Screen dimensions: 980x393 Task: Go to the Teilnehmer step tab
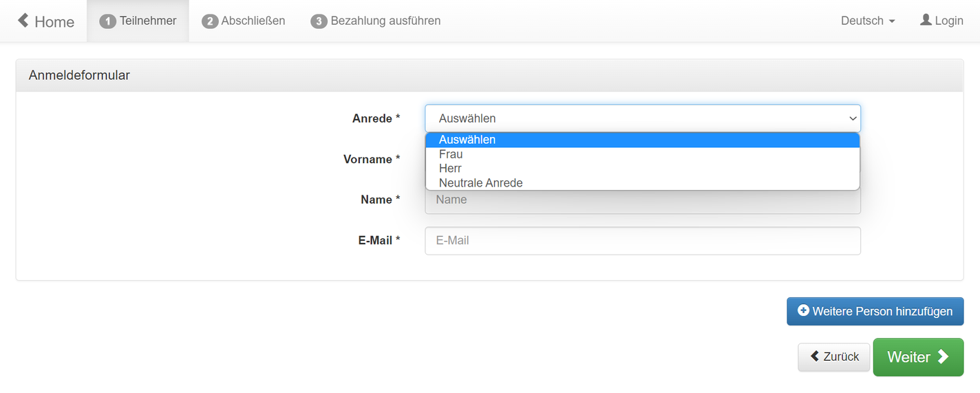(138, 21)
